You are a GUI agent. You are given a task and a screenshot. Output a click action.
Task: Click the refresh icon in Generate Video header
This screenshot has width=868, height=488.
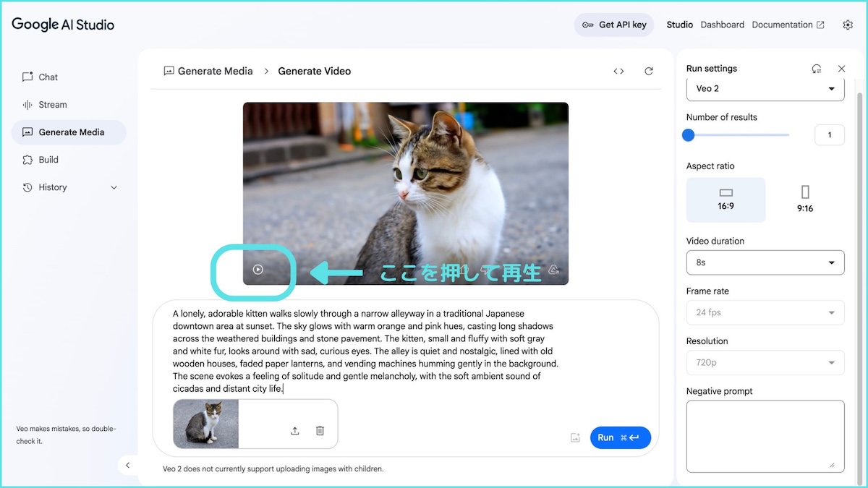(649, 71)
